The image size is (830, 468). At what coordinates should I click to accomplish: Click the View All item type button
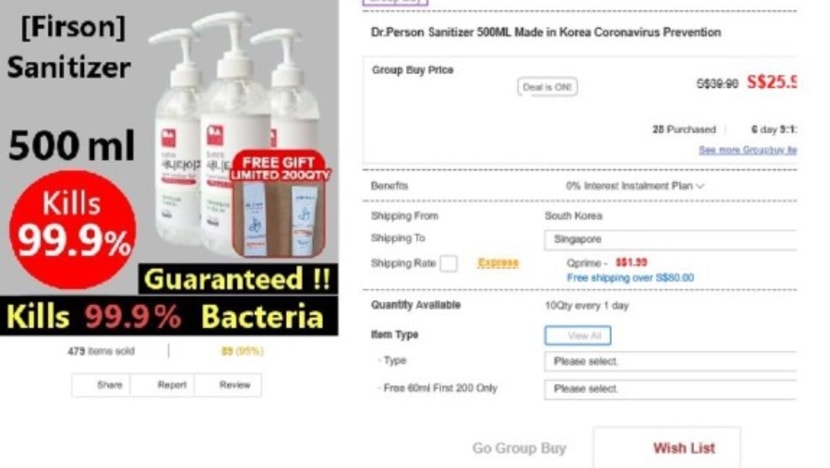(578, 336)
